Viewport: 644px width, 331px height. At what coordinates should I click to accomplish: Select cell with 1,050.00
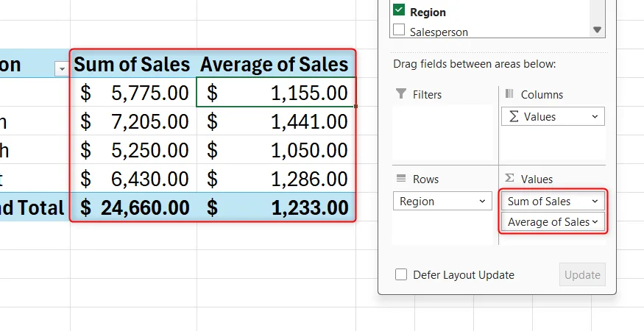coord(275,150)
